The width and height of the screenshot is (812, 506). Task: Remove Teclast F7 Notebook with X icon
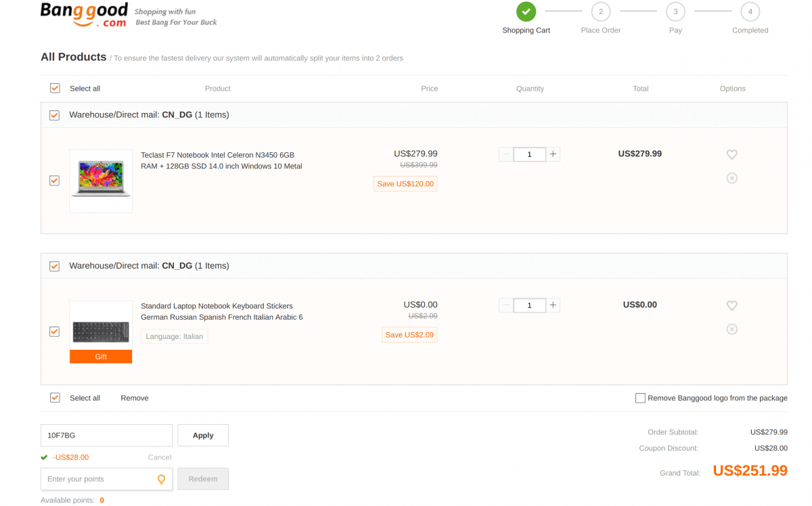tap(731, 178)
